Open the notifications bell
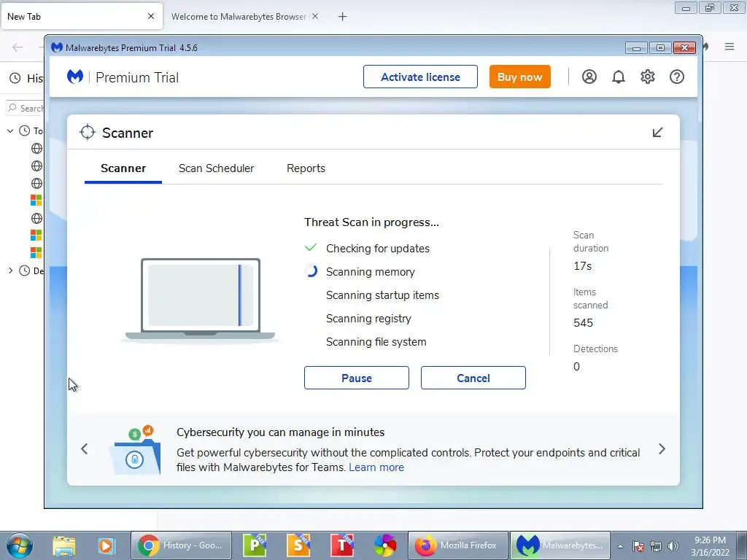Image resolution: width=747 pixels, height=560 pixels. (619, 77)
